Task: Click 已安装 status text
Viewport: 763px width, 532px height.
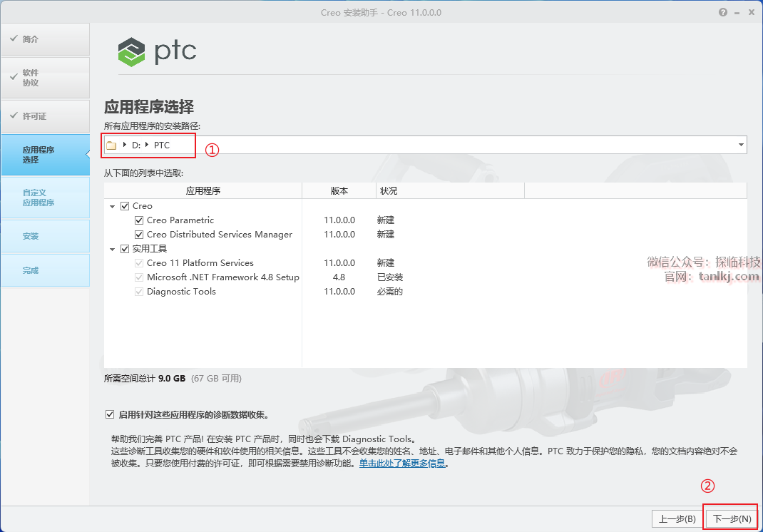Action: (390, 277)
